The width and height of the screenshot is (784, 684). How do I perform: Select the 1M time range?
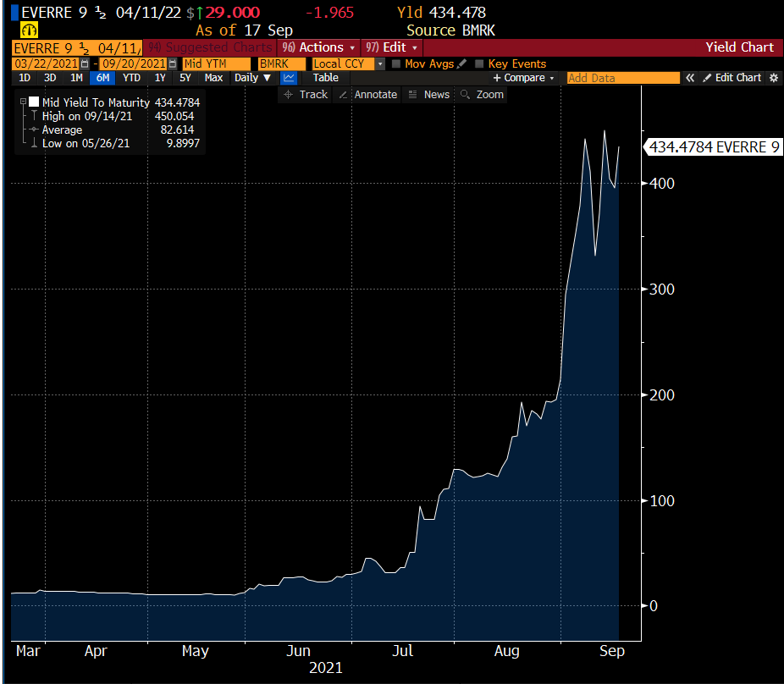tap(76, 78)
